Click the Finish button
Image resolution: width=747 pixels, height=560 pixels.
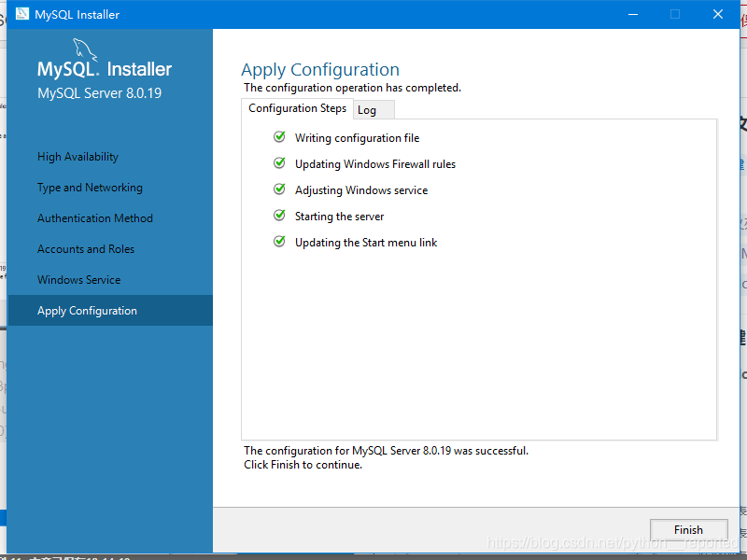[688, 529]
